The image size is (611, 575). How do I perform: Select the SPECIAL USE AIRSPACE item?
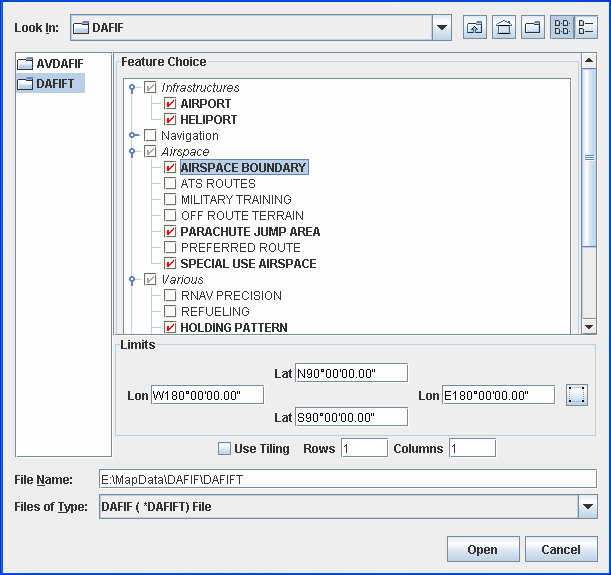[248, 264]
